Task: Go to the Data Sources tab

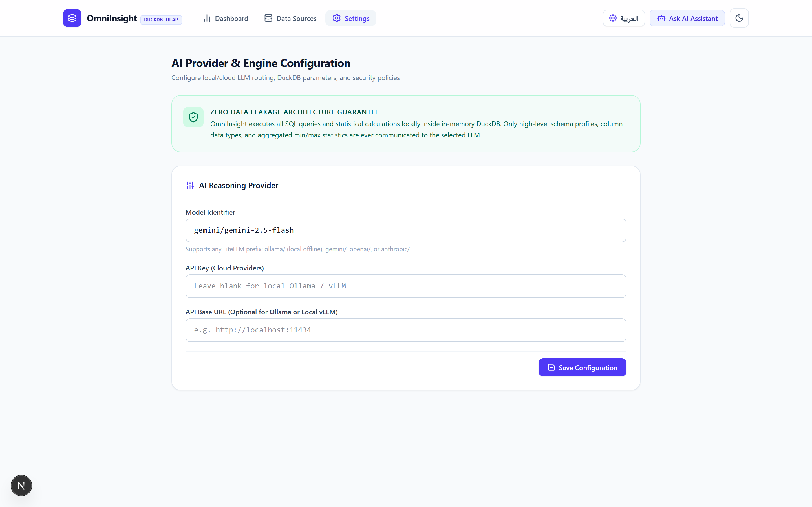Action: click(x=290, y=18)
